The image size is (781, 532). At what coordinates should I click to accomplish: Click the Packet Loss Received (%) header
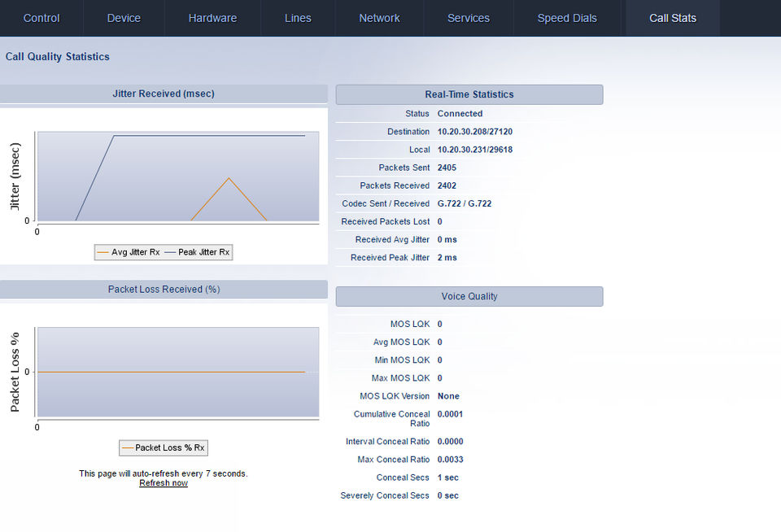pos(164,290)
